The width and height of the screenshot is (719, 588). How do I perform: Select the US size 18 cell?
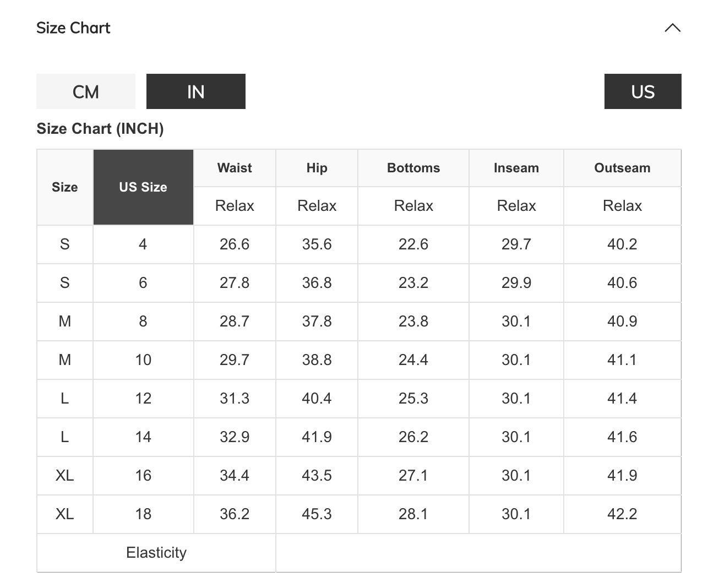click(x=143, y=514)
